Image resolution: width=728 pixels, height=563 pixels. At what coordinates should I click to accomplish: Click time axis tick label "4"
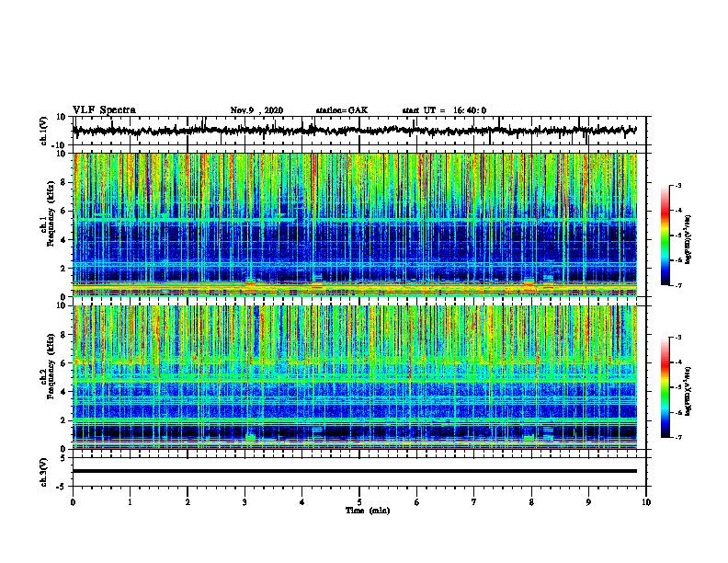click(302, 502)
